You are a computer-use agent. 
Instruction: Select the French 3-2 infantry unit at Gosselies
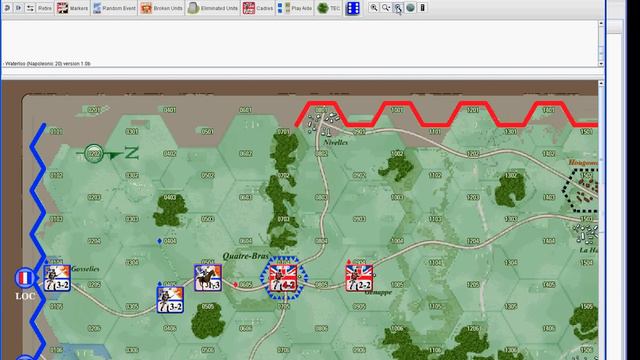[57, 278]
